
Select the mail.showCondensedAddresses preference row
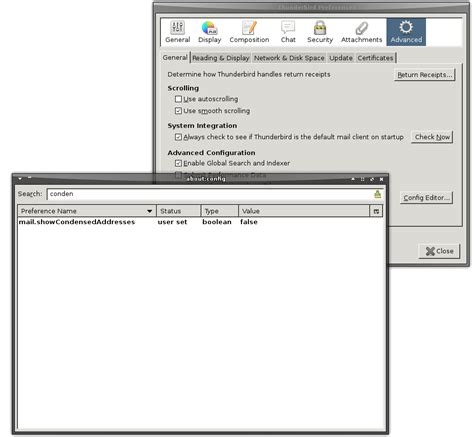pyautogui.click(x=200, y=222)
